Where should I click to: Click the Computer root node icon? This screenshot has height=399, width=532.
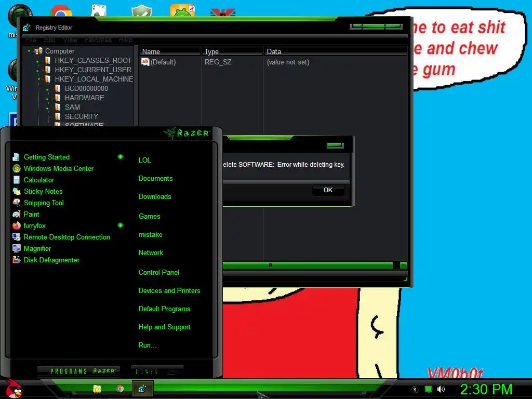point(38,51)
